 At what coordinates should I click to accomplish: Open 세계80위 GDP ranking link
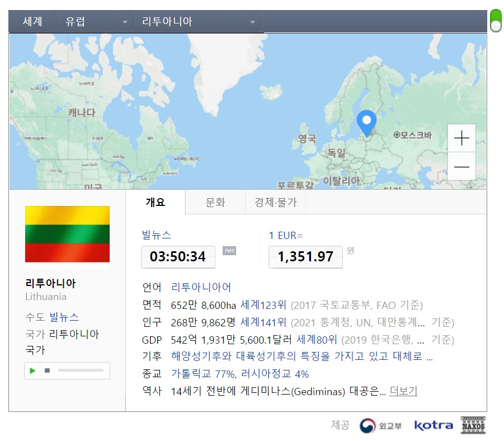tap(317, 339)
